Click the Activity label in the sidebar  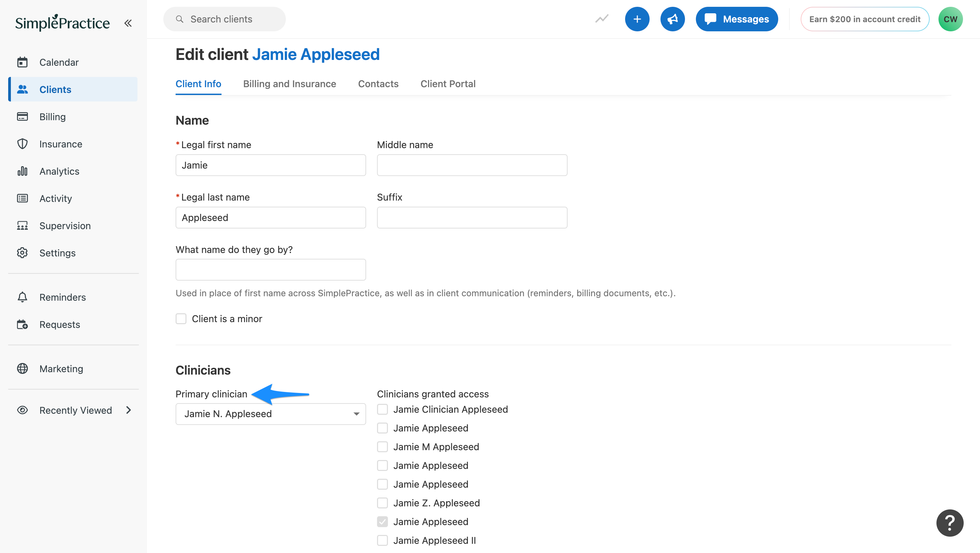(x=55, y=198)
